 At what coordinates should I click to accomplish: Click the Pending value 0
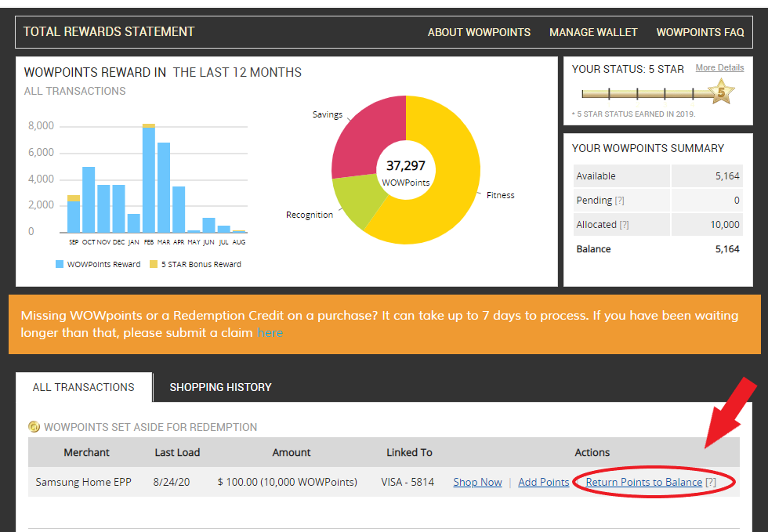point(737,201)
